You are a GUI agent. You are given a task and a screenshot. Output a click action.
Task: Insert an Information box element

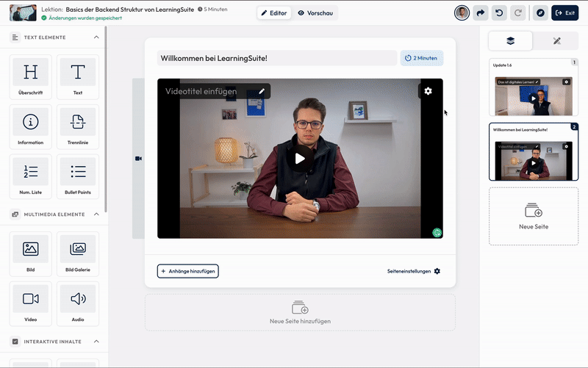tap(30, 126)
